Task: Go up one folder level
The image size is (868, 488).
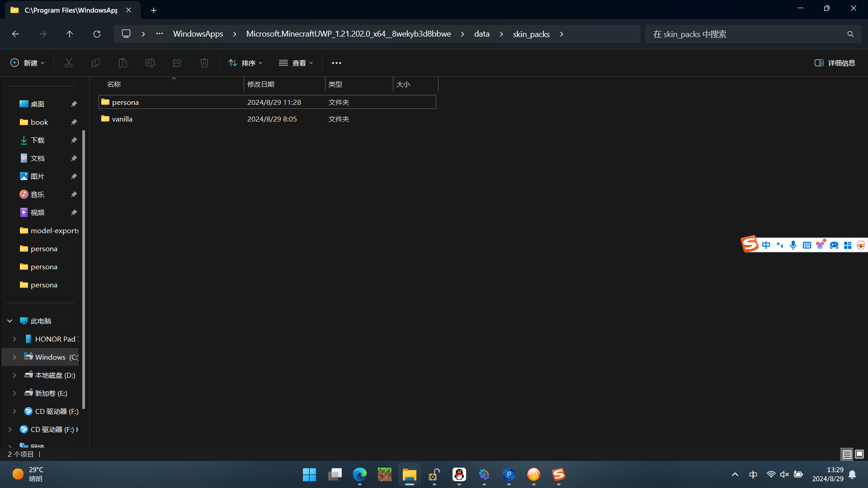Action: (70, 34)
